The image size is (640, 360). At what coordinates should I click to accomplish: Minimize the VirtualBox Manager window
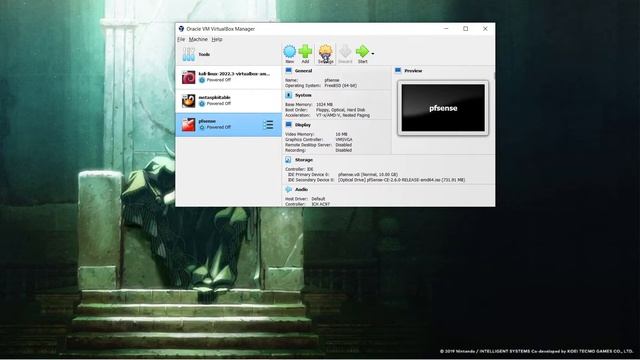[446, 29]
